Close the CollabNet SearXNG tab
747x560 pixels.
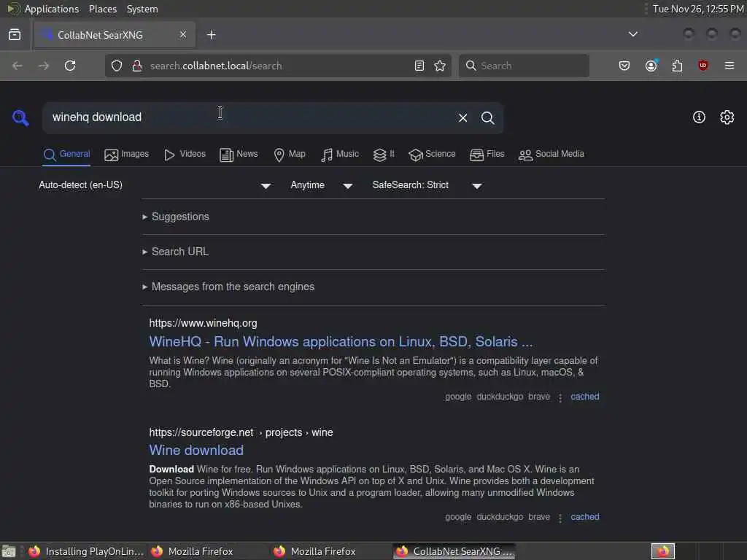click(183, 34)
